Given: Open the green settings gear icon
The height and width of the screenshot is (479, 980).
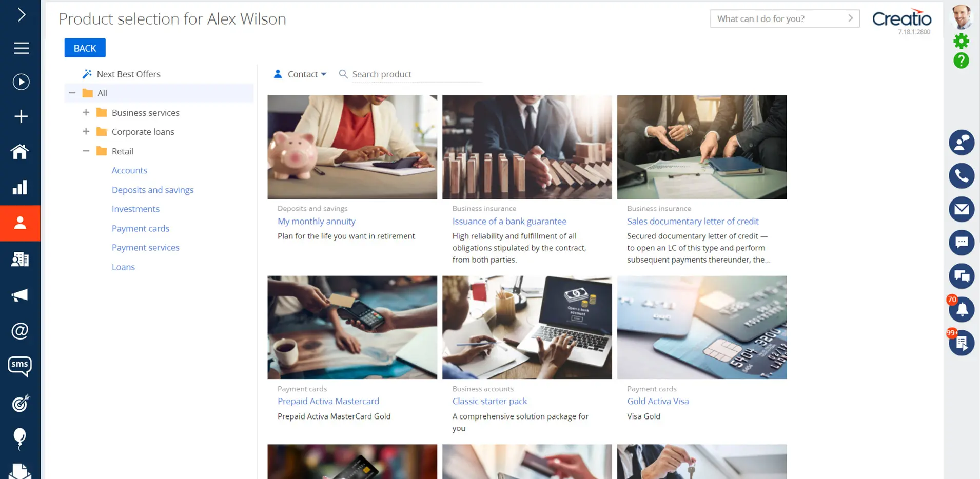Looking at the screenshot, I should 961,41.
